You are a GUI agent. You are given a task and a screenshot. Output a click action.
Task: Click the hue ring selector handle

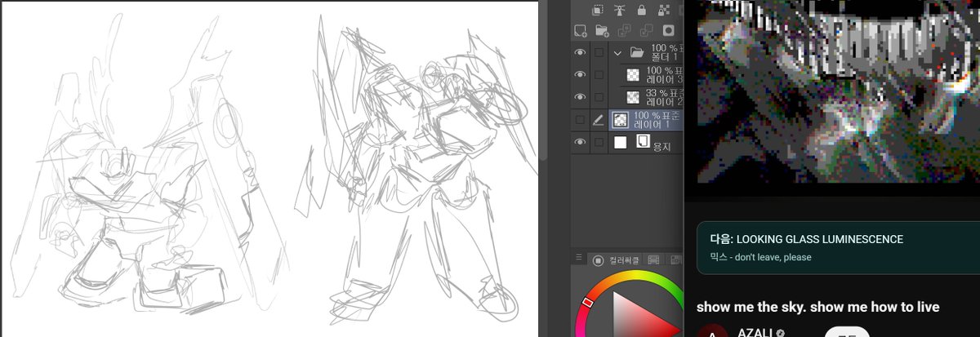pos(586,303)
